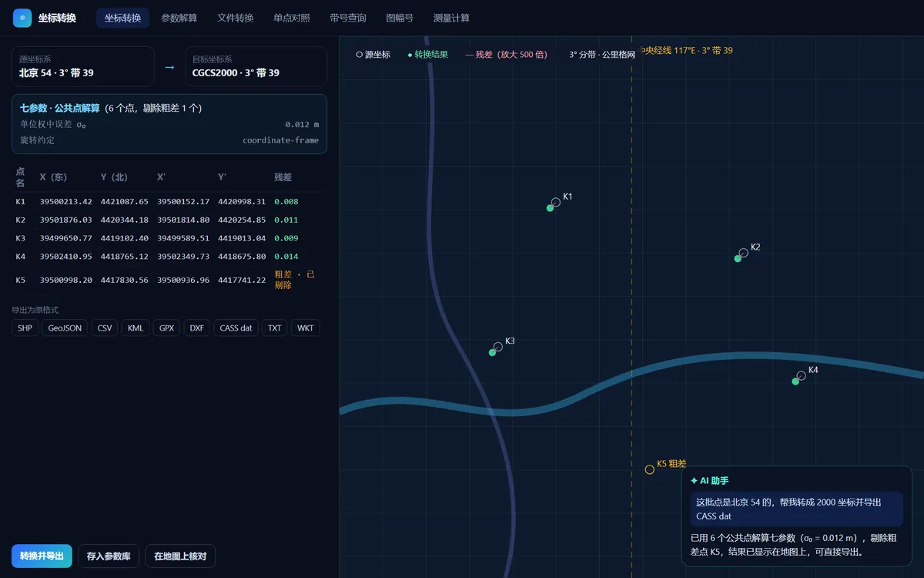Screen dimensions: 924x578
Task: Click the 坐标转换 app logo icon
Action: (22, 18)
